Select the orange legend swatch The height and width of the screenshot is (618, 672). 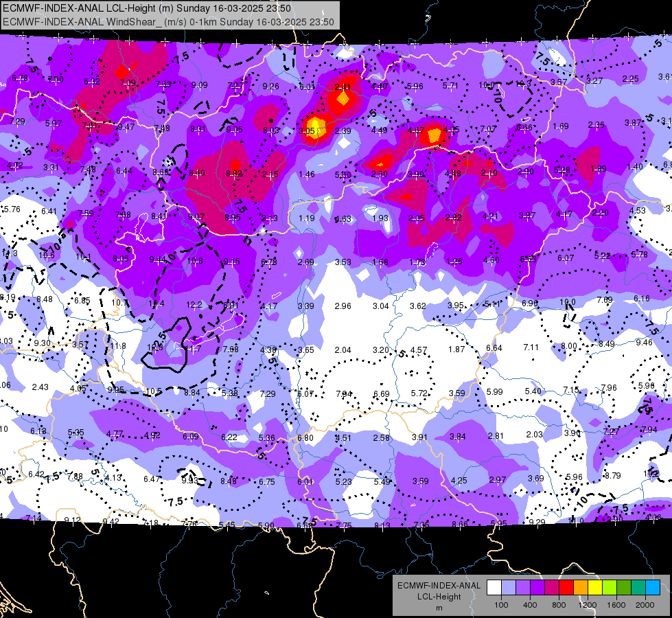pyautogui.click(x=581, y=588)
